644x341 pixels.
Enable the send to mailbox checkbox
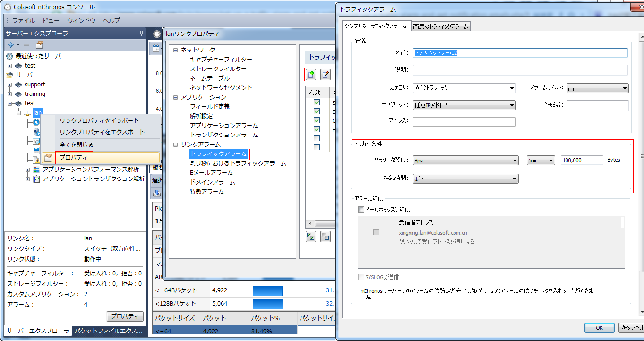pos(361,209)
